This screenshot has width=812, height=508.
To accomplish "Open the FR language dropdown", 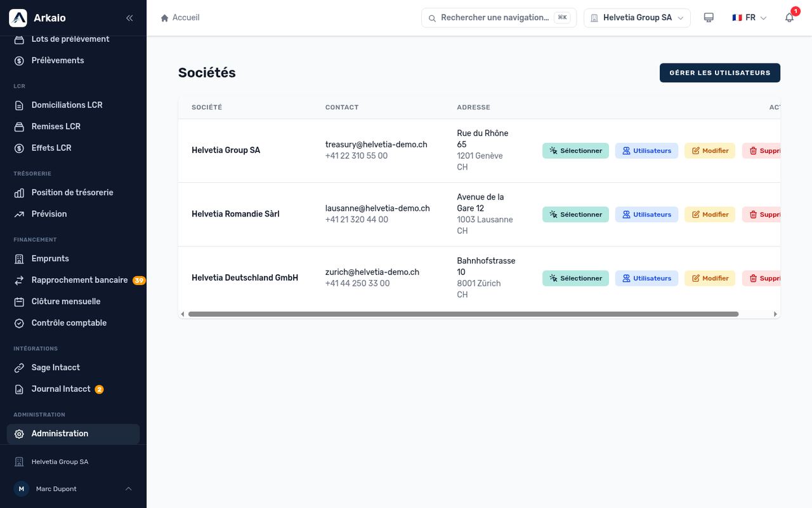I will pyautogui.click(x=749, y=18).
